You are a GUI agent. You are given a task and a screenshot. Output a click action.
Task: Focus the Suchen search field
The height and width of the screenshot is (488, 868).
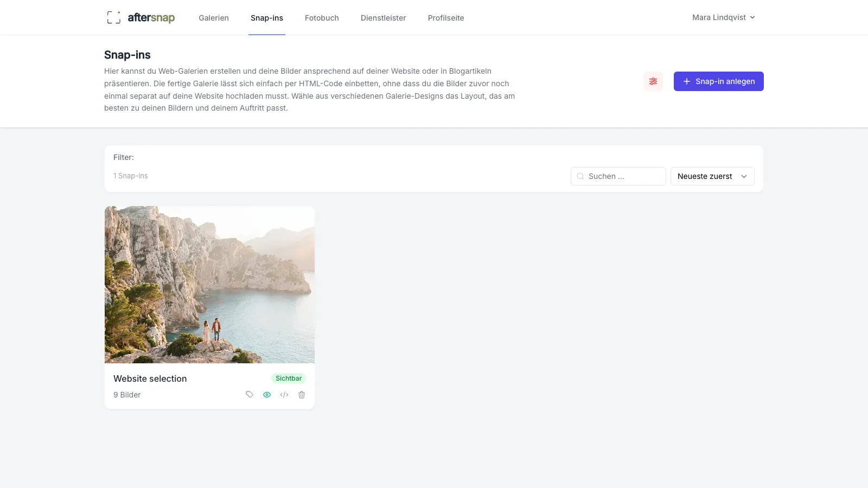coord(618,176)
